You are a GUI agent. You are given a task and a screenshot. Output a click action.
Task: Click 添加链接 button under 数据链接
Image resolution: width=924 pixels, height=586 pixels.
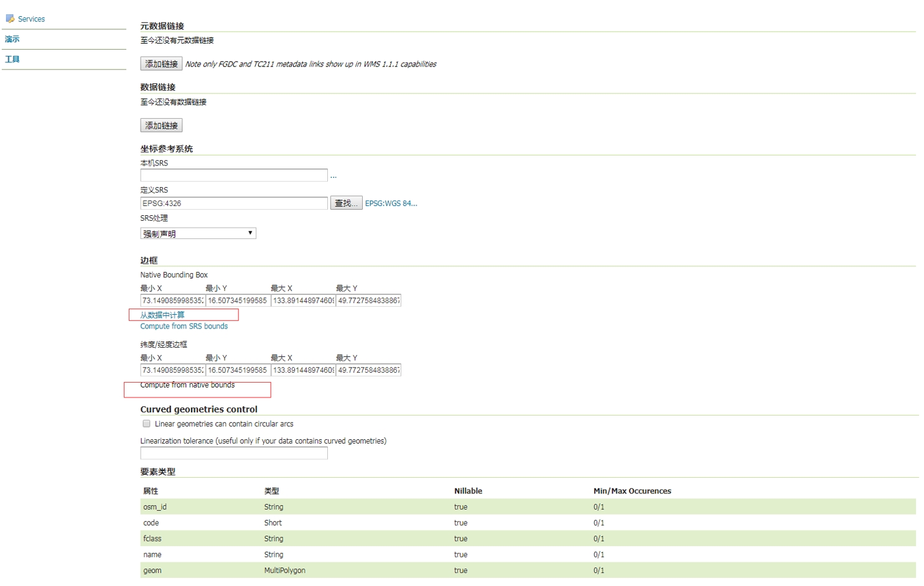tap(161, 126)
